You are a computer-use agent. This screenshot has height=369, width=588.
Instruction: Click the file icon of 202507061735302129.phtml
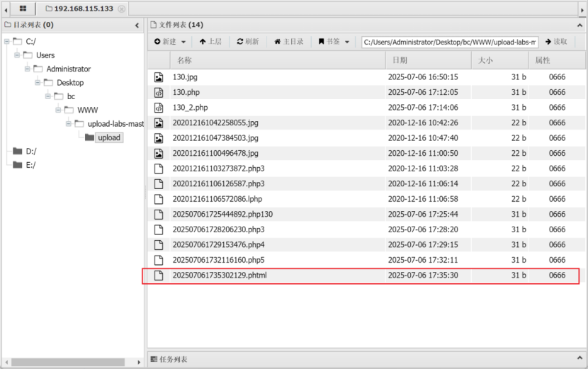(x=159, y=276)
